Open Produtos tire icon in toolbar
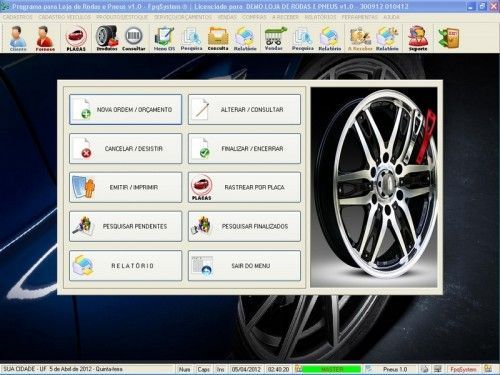This screenshot has height=375, width=500. (x=107, y=38)
